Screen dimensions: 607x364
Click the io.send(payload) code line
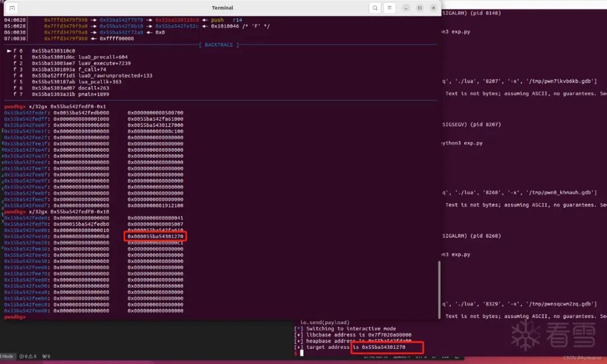[325, 322]
